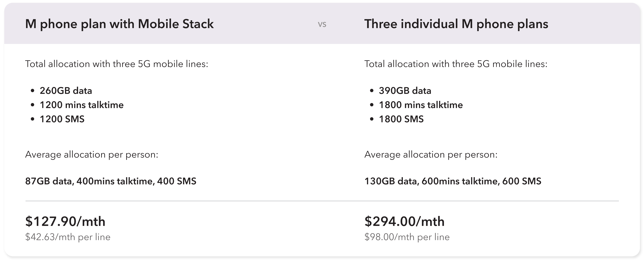Viewport: 644px width, 262px height.
Task: Click the '$42.63/mth per line' text
Action: [68, 237]
